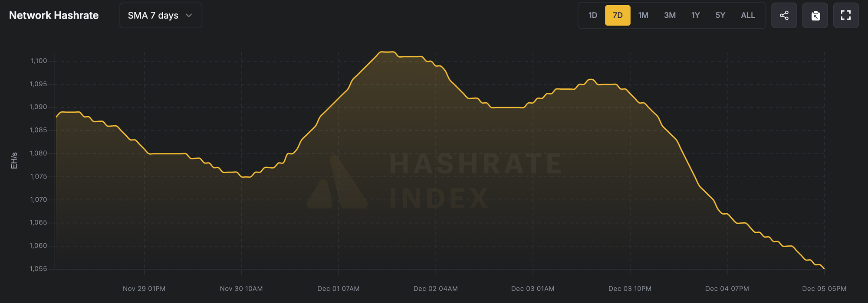The image size is (868, 303).
Task: Click the hashrate line's highest peak point
Action: click(387, 52)
